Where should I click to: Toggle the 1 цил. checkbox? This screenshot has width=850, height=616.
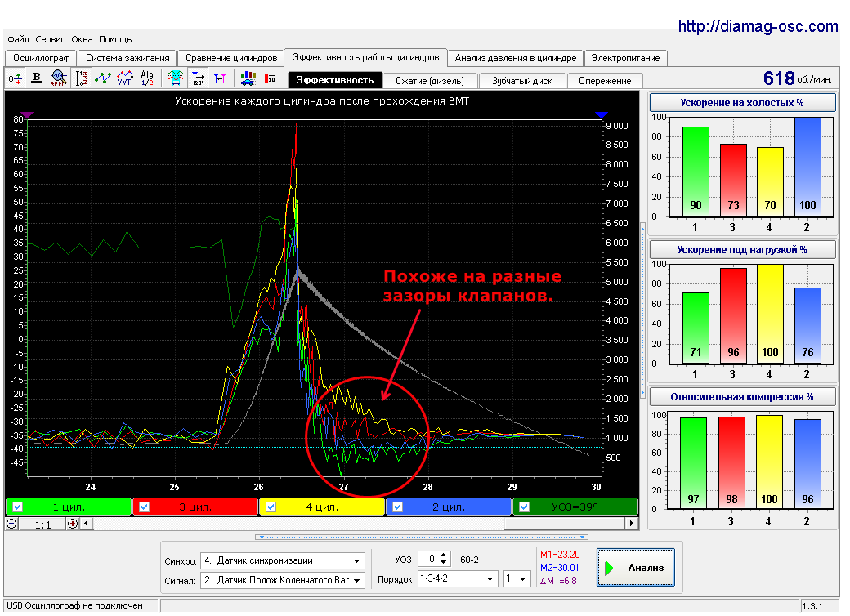(17, 507)
